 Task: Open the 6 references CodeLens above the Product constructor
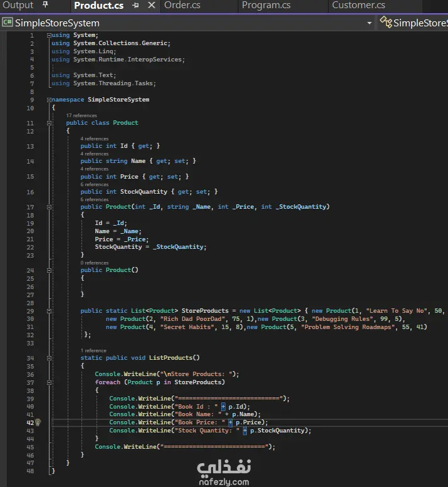click(x=95, y=199)
